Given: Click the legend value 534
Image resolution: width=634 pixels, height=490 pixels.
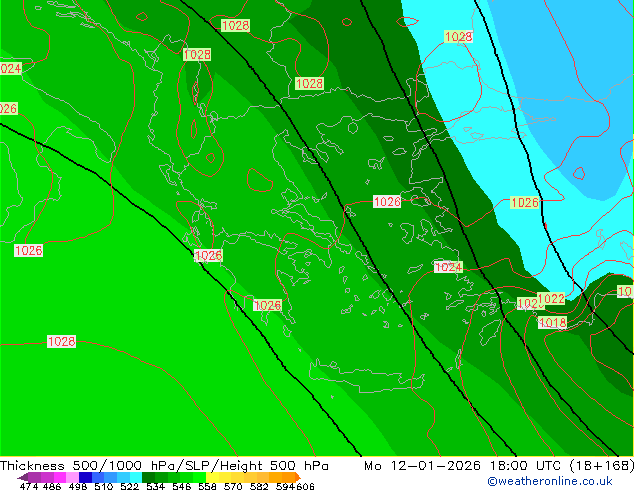Looking at the screenshot, I should [155, 486].
